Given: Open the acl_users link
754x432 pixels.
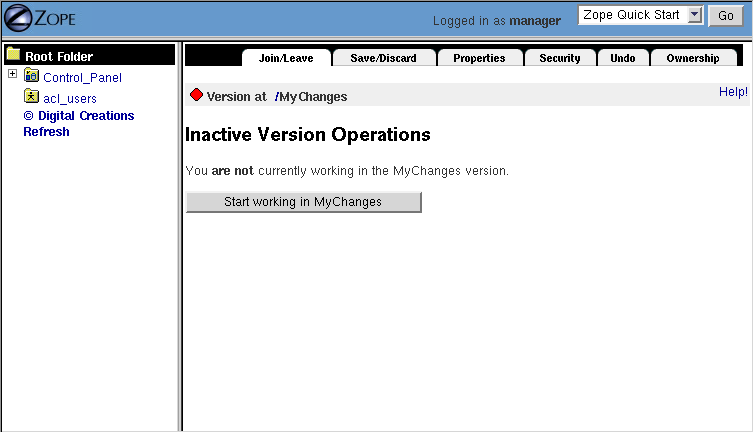Looking at the screenshot, I should tap(70, 98).
